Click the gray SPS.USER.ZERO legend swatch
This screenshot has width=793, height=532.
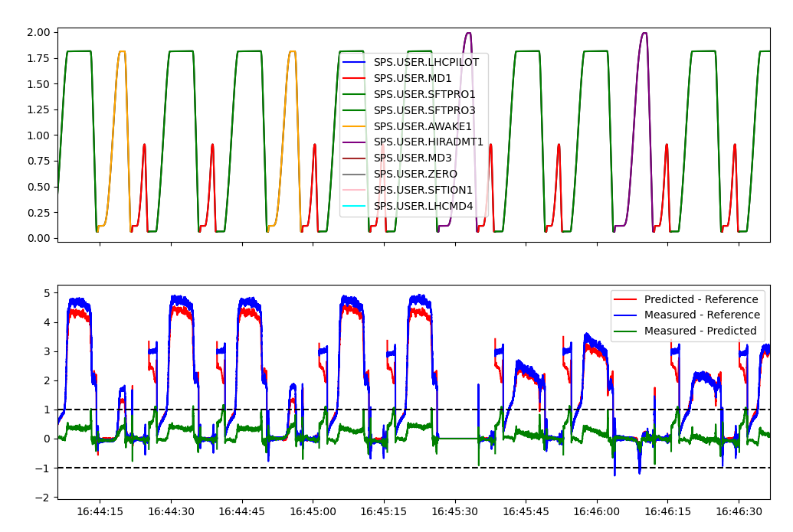click(356, 175)
